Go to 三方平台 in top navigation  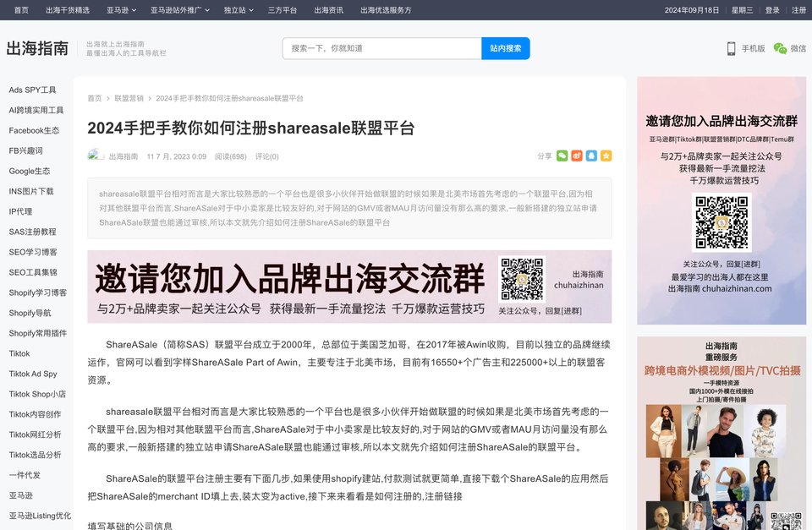coord(282,10)
